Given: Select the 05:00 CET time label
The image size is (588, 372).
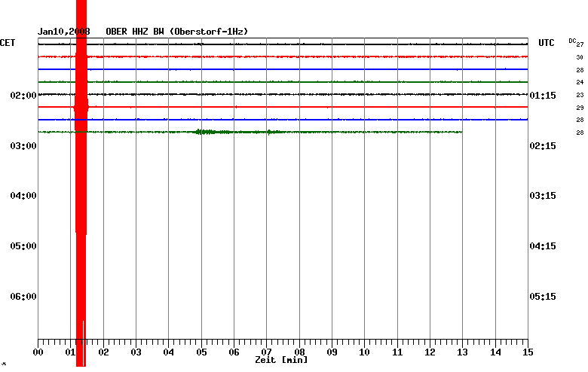Looking at the screenshot, I should pyautogui.click(x=23, y=246).
